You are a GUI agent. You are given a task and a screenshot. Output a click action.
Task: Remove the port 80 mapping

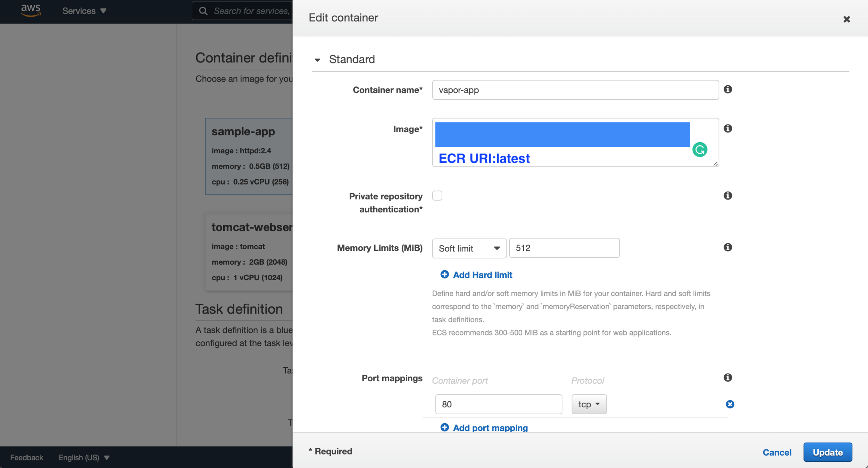coord(730,404)
